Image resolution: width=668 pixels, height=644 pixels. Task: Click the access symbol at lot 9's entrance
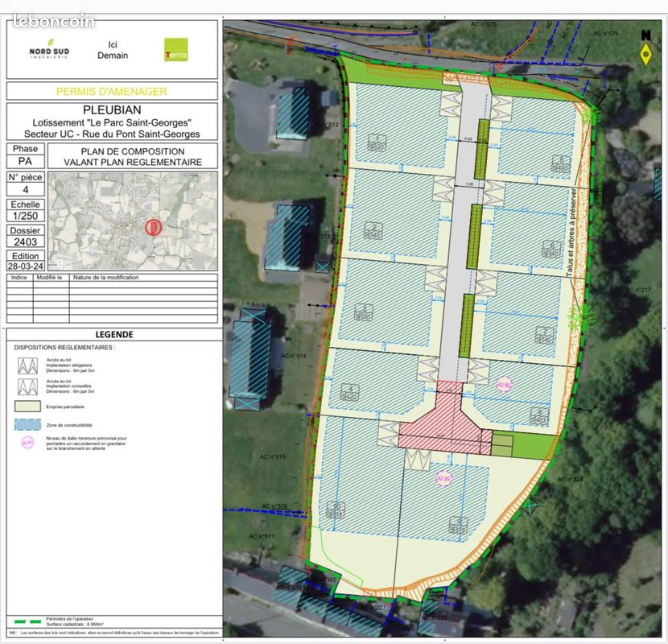tap(418, 460)
